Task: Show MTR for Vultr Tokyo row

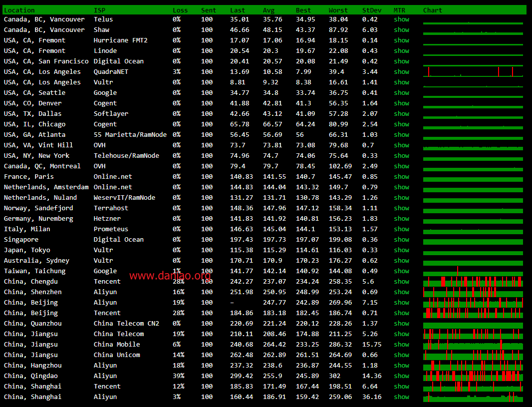Action: click(x=401, y=250)
